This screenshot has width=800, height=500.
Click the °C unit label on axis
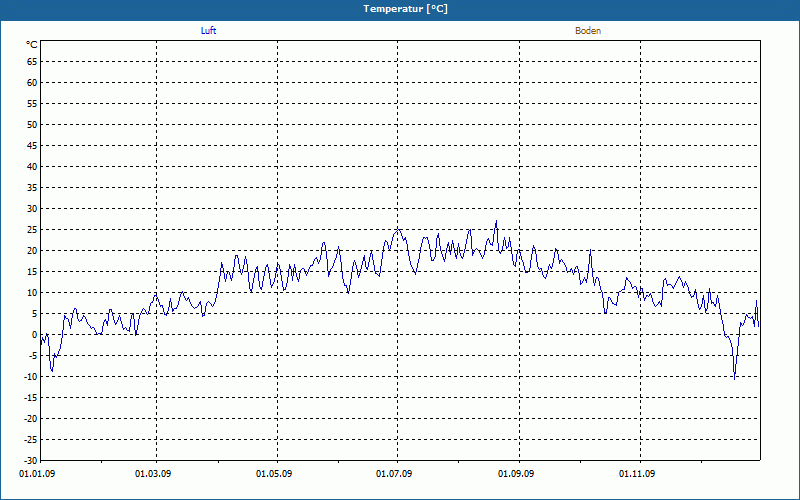click(32, 45)
